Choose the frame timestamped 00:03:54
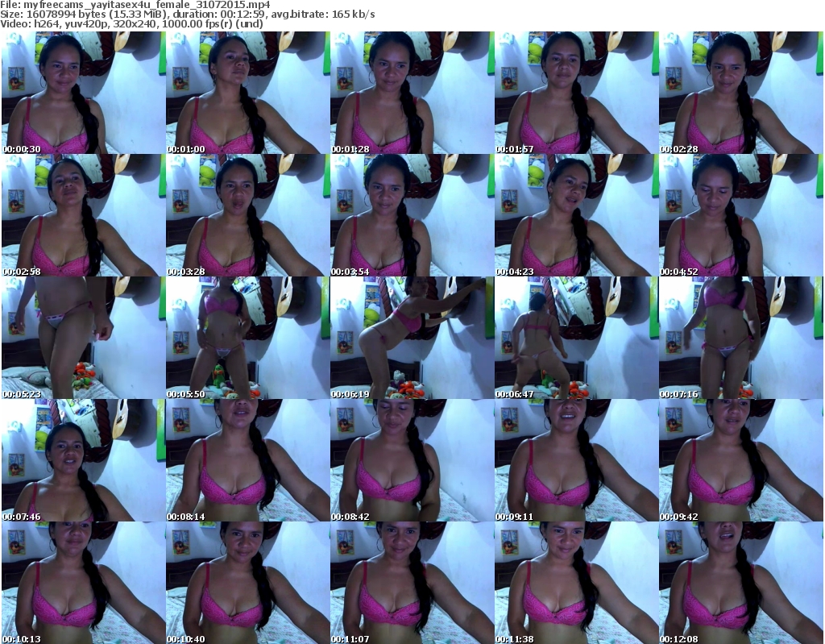Screen dimensions: 825x644 coord(412,215)
